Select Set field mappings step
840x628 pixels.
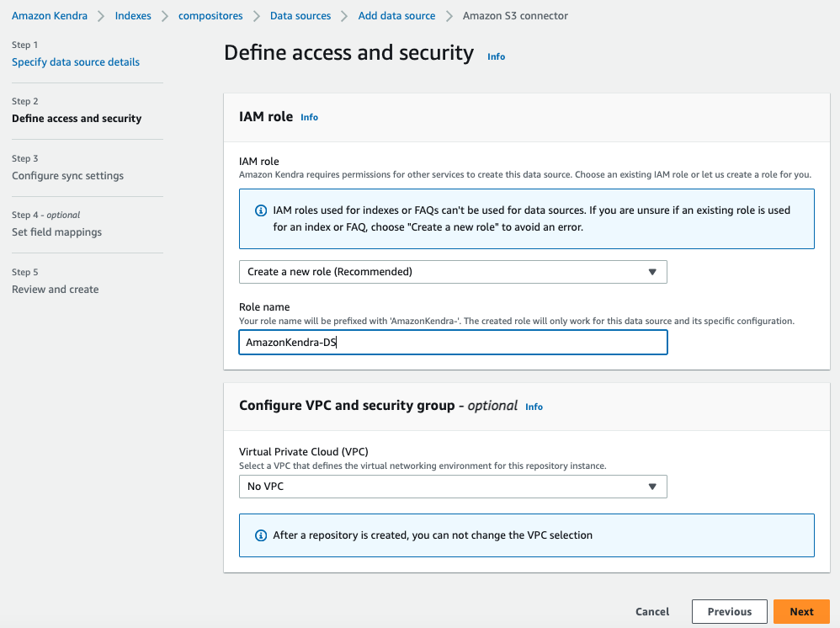pos(56,232)
